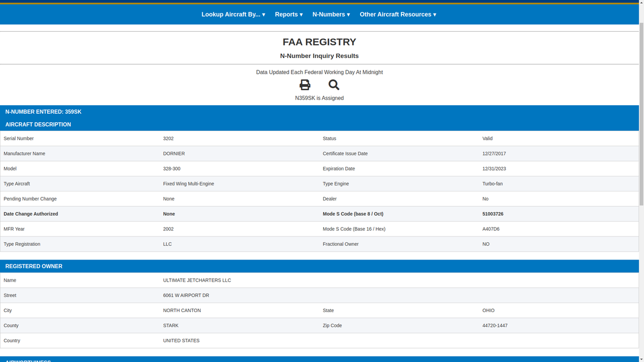
Task: Select MFR Year value 2002
Action: coord(168,229)
